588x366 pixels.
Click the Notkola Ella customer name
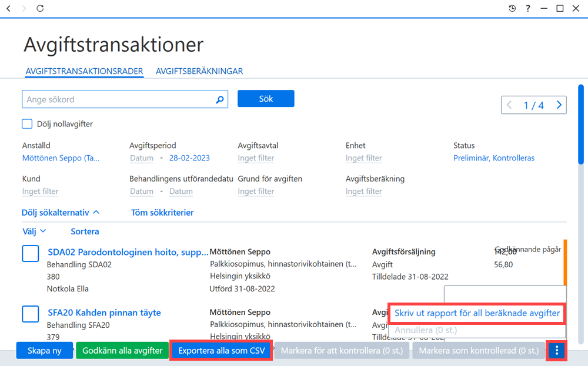pyautogui.click(x=68, y=289)
